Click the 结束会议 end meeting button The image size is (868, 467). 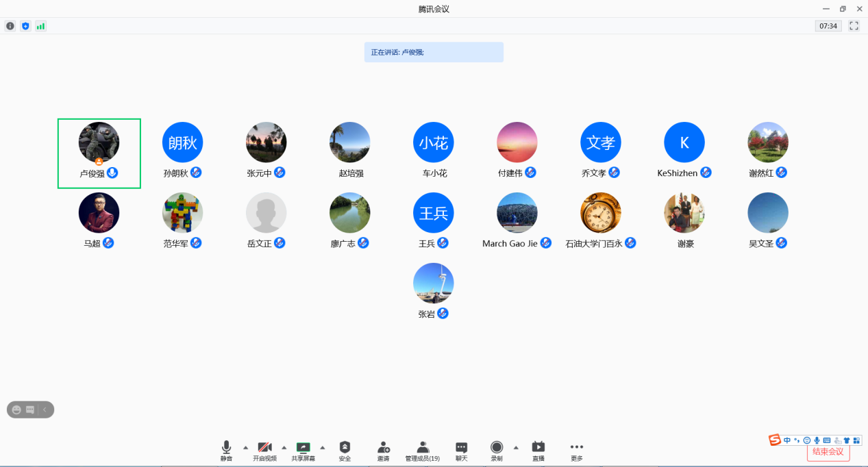click(x=828, y=452)
